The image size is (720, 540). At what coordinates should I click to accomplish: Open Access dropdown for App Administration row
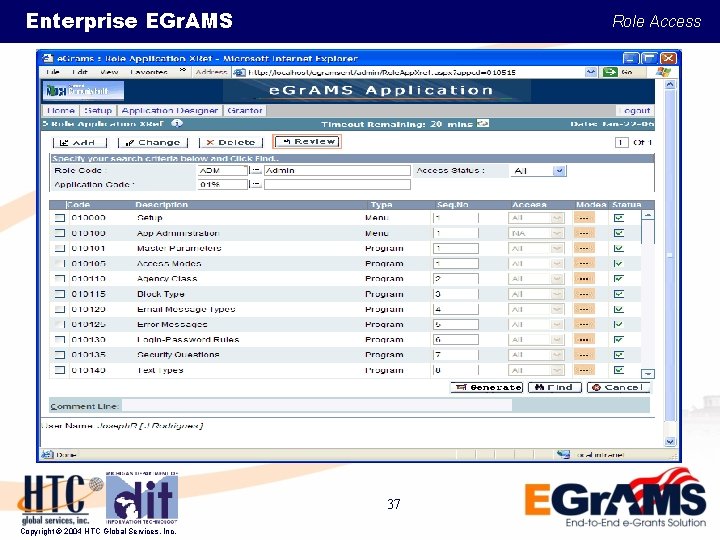click(536, 233)
